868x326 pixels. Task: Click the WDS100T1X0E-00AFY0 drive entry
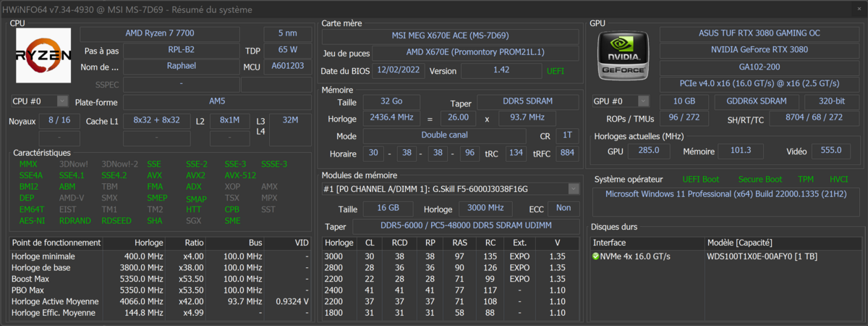(761, 256)
